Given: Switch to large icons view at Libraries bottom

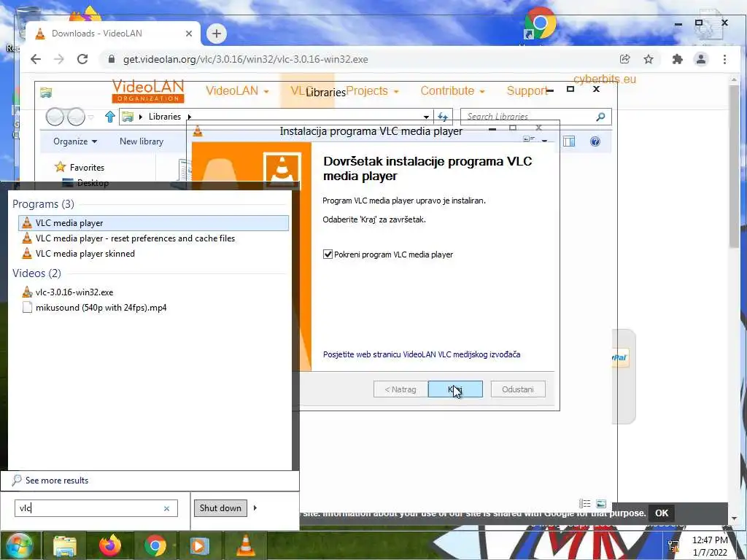Looking at the screenshot, I should [x=601, y=503].
